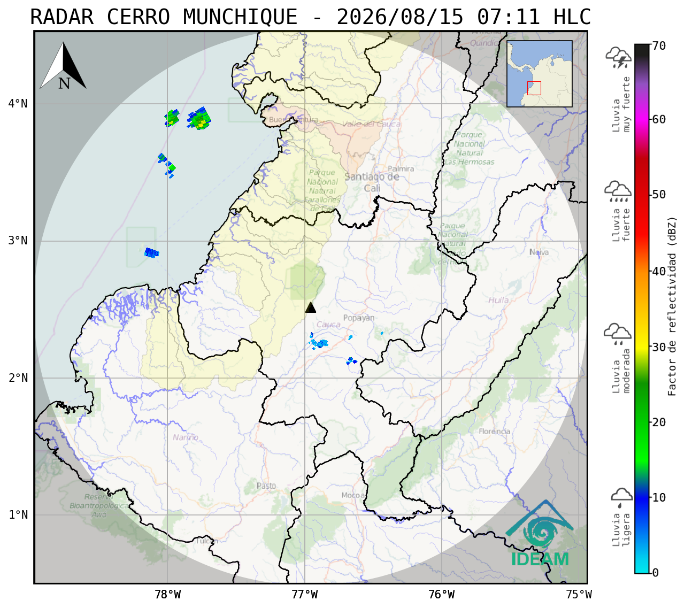Click the red 50 dBZ region of the colorbar

point(642,195)
